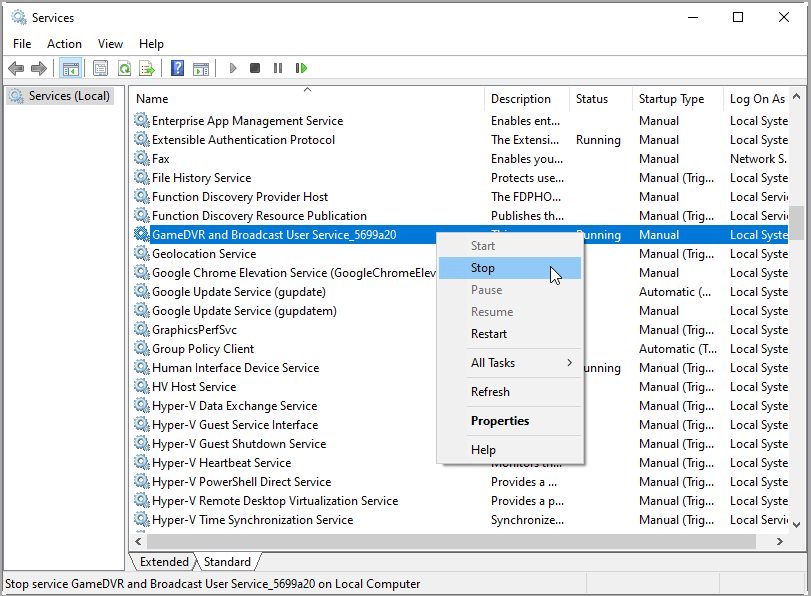Click the gear icon beside File History Service
The image size is (811, 596).
click(x=142, y=177)
